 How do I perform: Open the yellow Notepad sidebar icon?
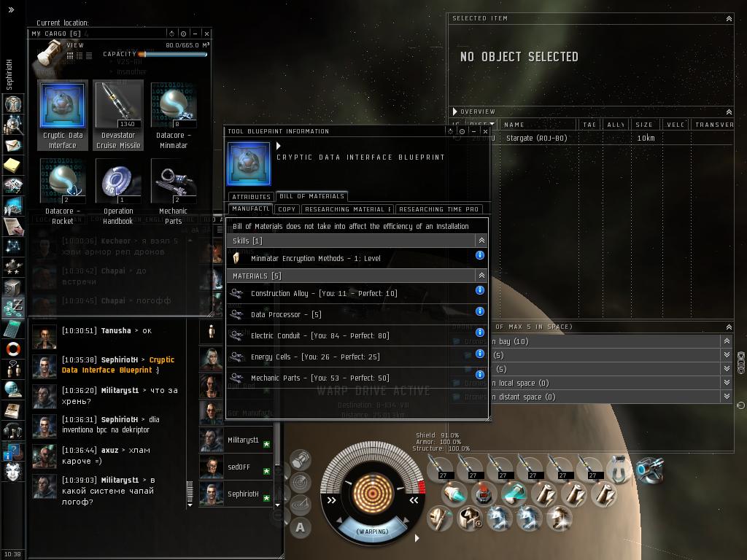tap(13, 166)
